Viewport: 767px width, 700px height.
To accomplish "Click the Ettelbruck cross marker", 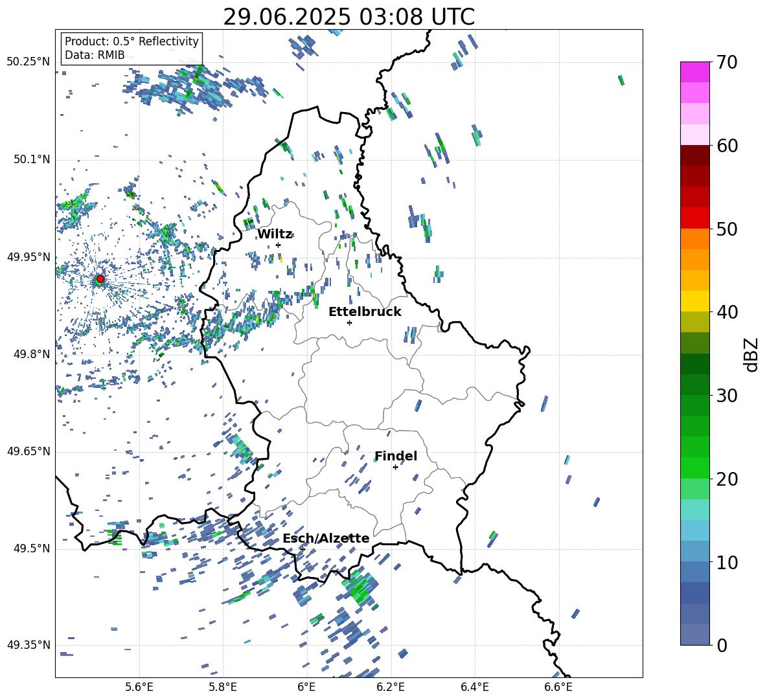I will [349, 322].
